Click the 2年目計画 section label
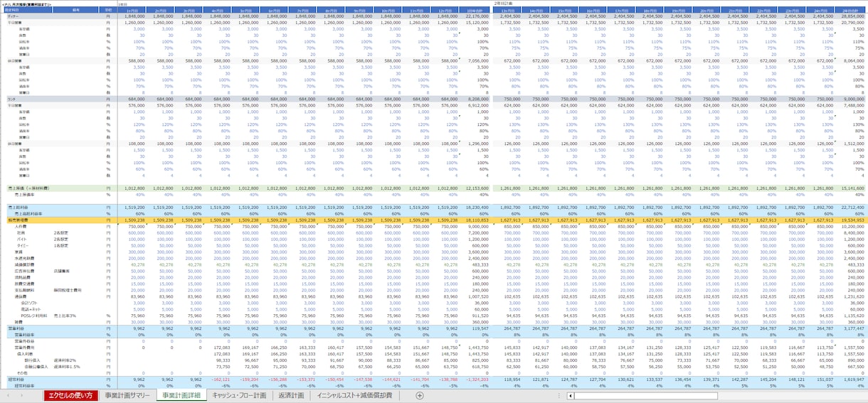The width and height of the screenshot is (868, 403). (x=502, y=4)
